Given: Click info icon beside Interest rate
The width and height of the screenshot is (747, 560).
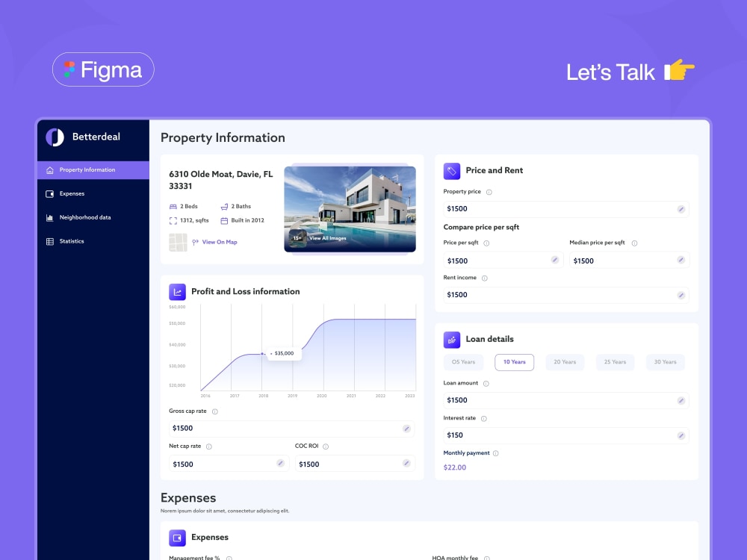Looking at the screenshot, I should pos(483,419).
